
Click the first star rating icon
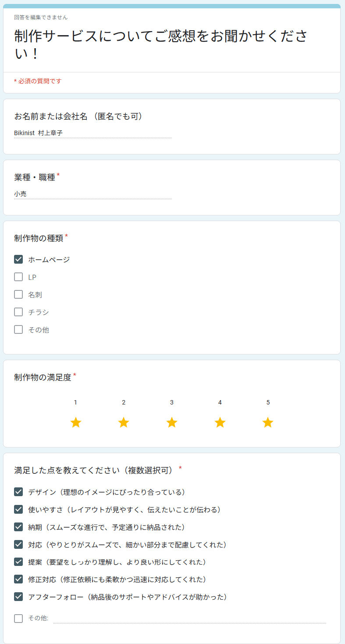coord(76,422)
